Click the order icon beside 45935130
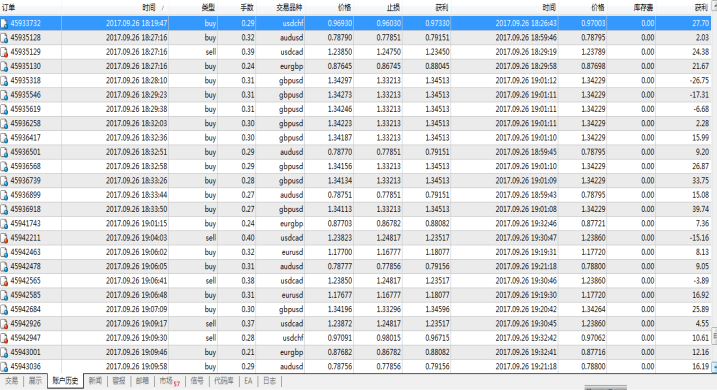Viewport: 717px width, 390px height. pyautogui.click(x=4, y=66)
